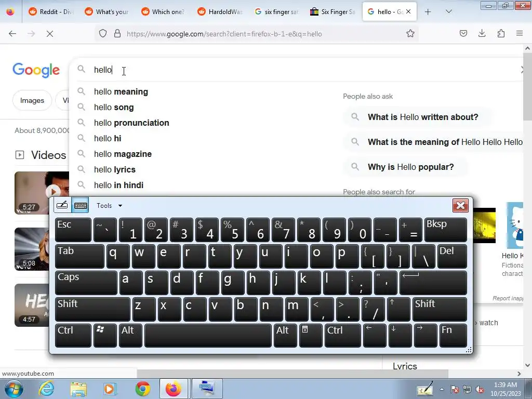Tap the up arrow key
Viewport: 532px width, 399px height.
pos(398,309)
